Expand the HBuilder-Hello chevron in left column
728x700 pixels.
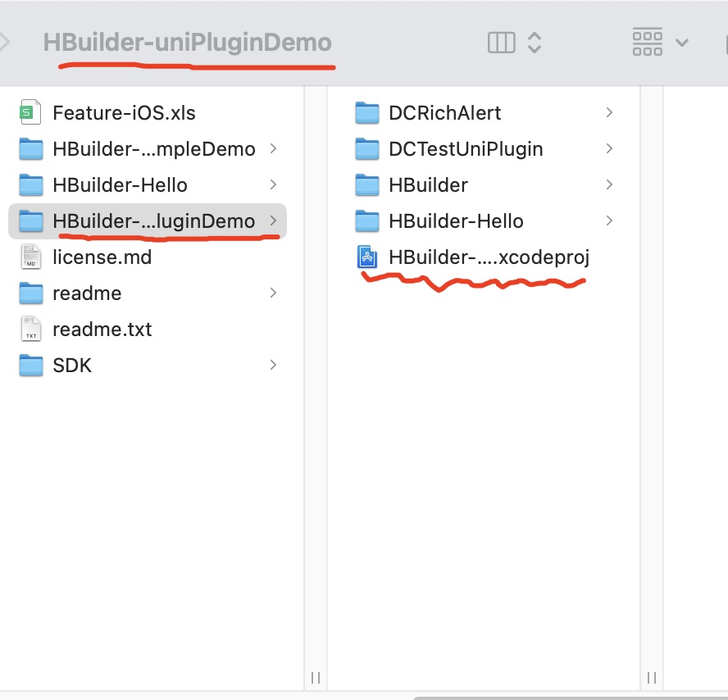click(x=273, y=184)
